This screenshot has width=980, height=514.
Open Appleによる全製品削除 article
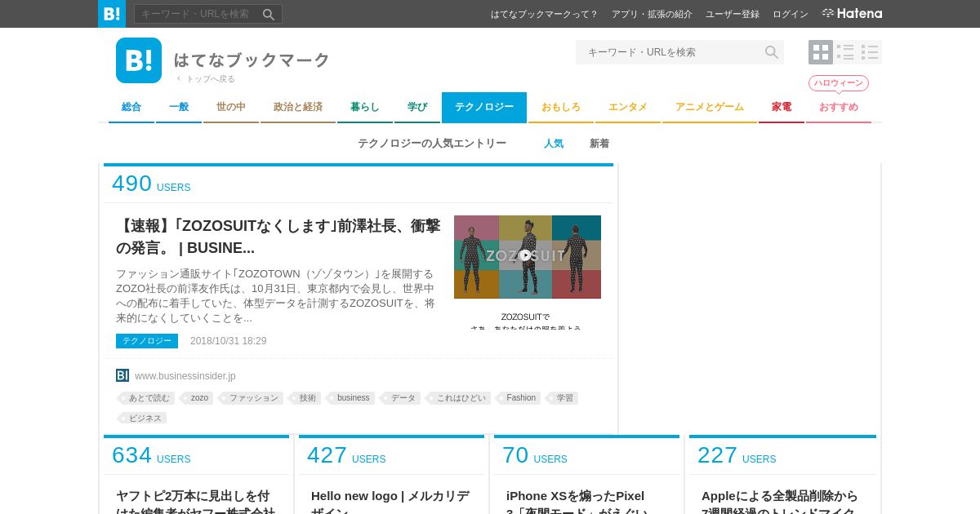tap(780, 501)
